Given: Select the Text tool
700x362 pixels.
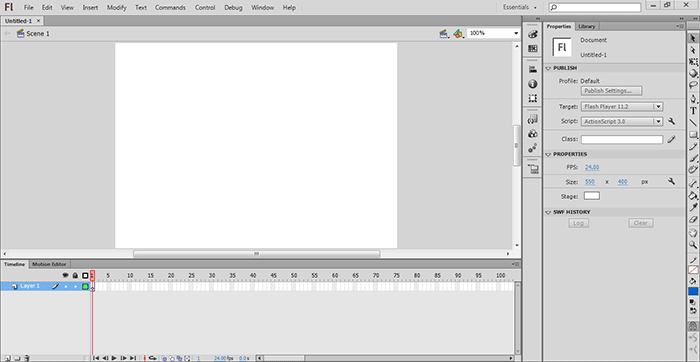Looking at the screenshot, I should [693, 111].
